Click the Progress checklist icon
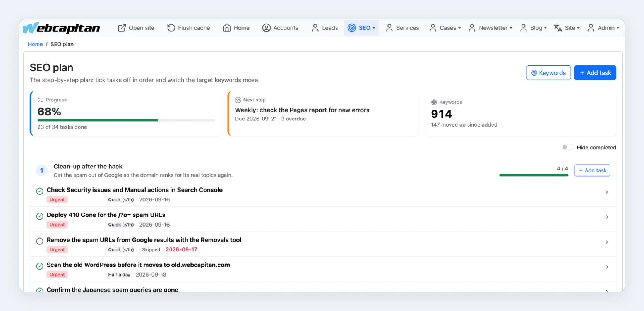 click(x=40, y=100)
